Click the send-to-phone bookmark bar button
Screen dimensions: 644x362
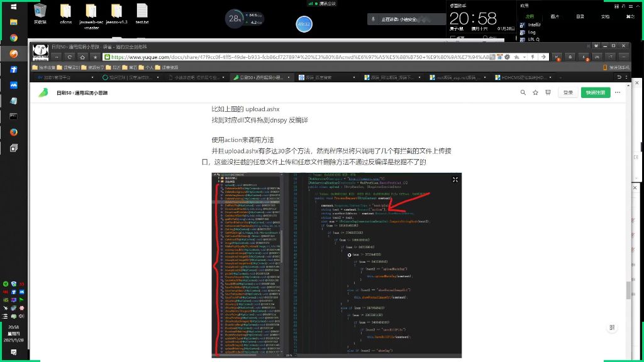pos(616,67)
